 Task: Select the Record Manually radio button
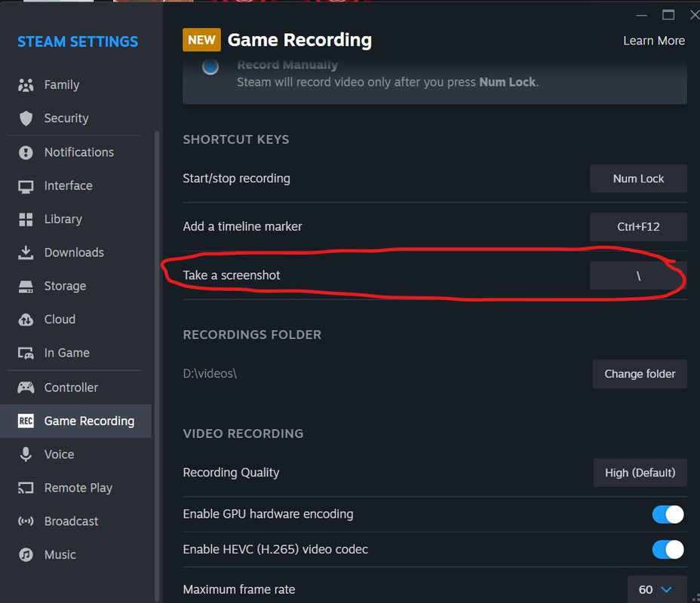(210, 67)
